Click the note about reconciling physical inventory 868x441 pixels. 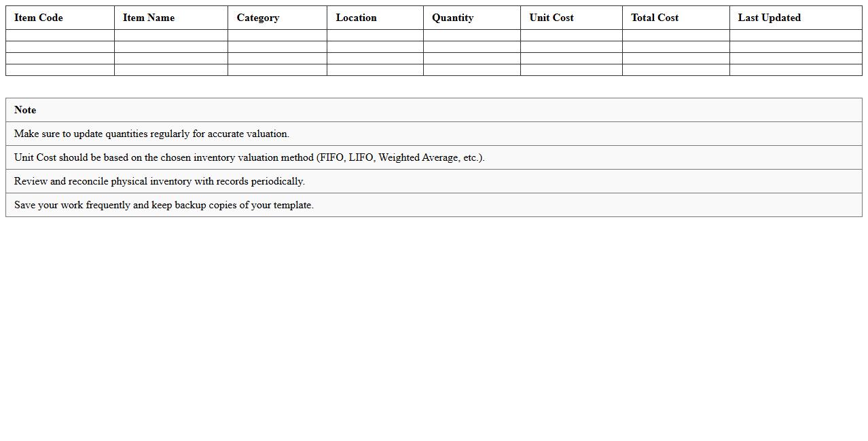(160, 181)
